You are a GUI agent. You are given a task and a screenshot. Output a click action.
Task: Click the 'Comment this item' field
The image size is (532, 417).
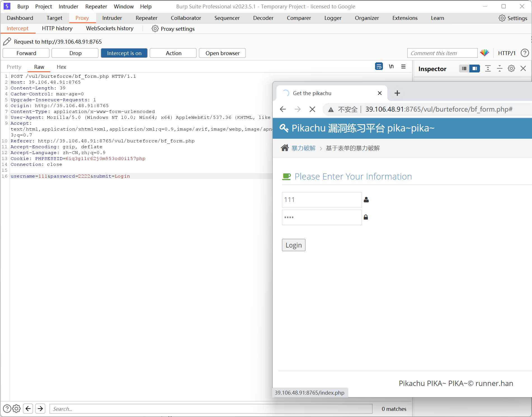[x=442, y=53]
